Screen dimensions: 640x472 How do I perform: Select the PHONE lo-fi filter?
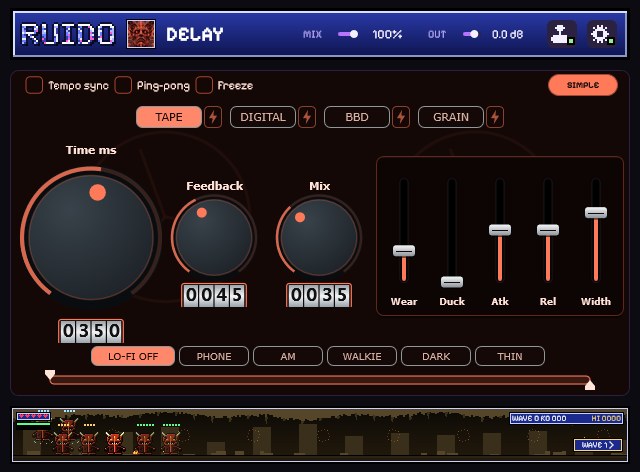click(214, 356)
